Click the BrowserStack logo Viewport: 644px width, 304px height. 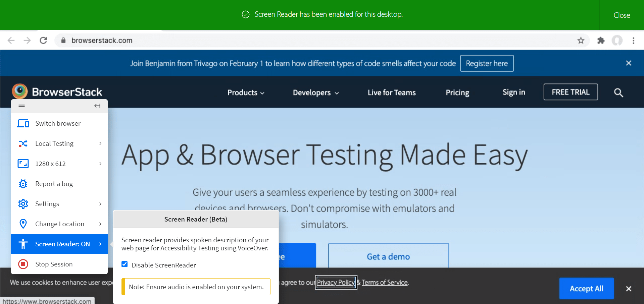pos(57,92)
